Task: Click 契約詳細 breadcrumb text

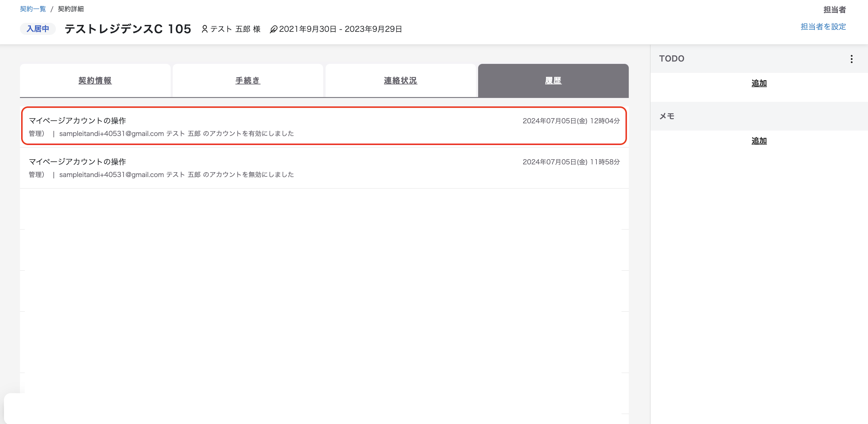Action: tap(71, 9)
